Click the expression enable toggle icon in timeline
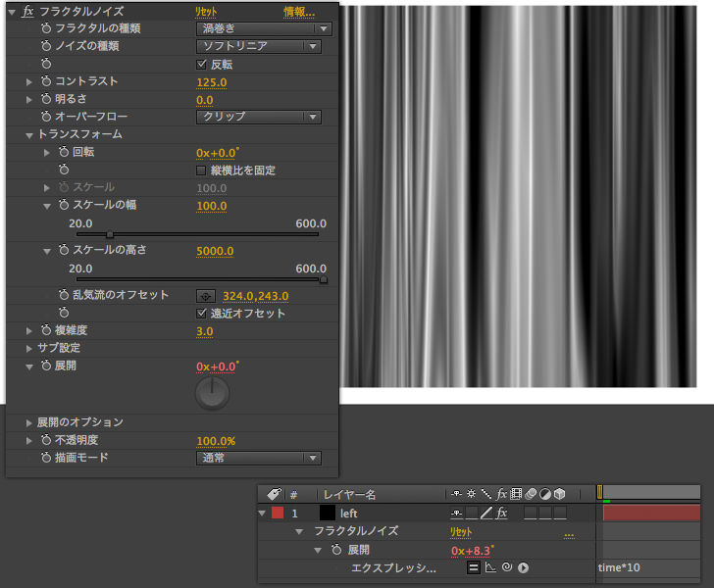 tap(473, 567)
